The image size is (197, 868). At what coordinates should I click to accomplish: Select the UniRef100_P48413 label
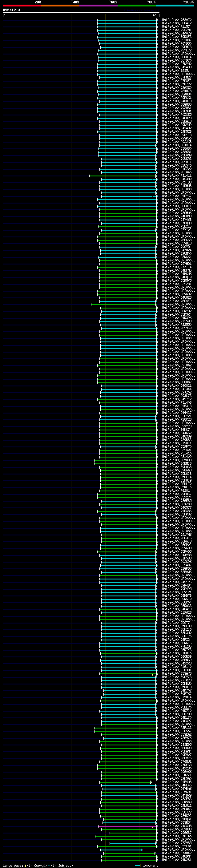point(177,609)
